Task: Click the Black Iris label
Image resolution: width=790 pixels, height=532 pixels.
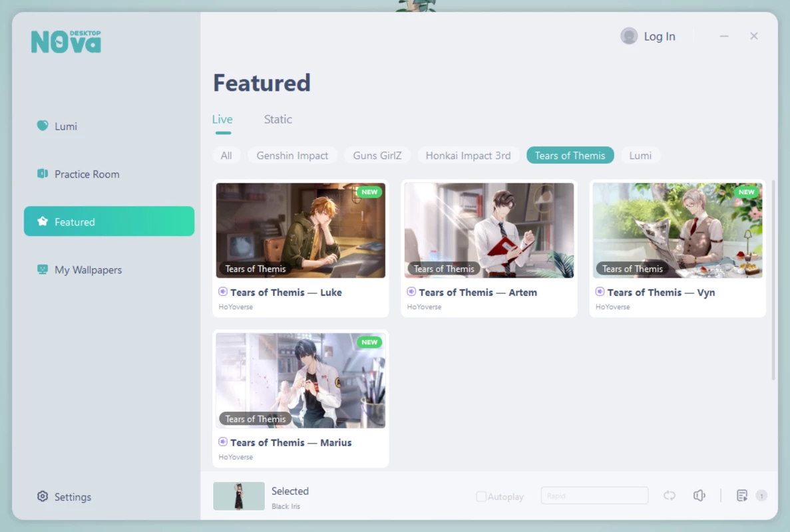Action: [x=286, y=506]
